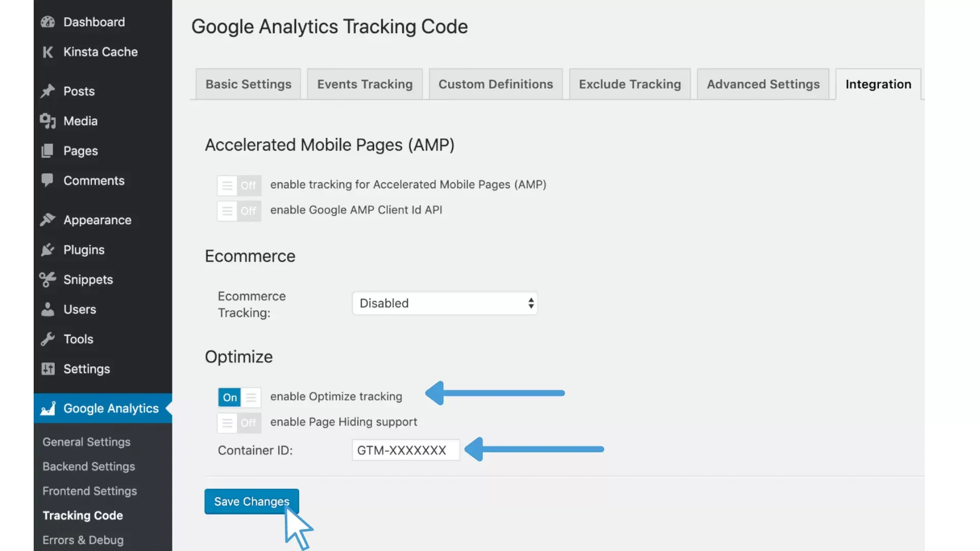Screen dimensions: 980x551
Task: Toggle Page Hiding support switch
Action: [239, 423]
